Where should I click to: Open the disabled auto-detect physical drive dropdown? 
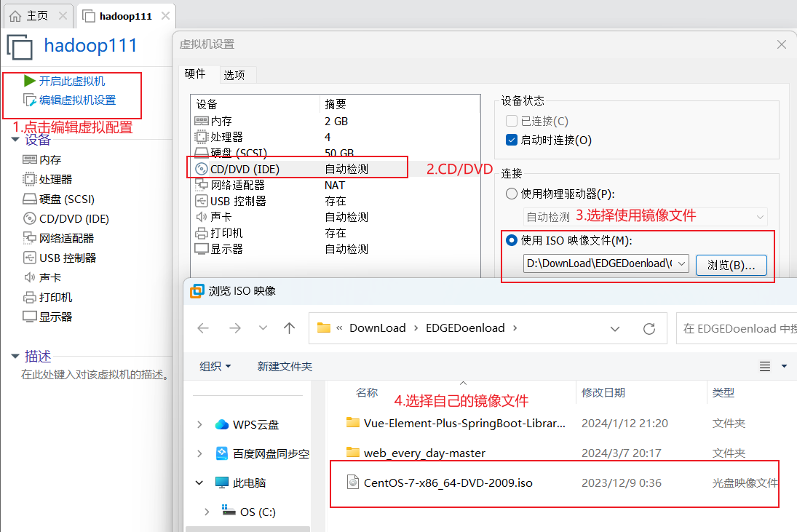point(760,217)
